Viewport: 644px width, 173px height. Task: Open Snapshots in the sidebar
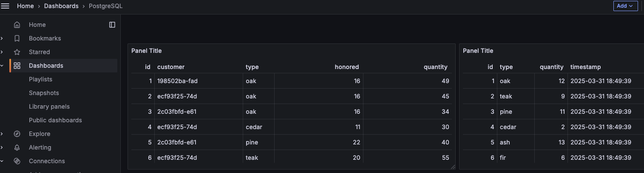(44, 93)
